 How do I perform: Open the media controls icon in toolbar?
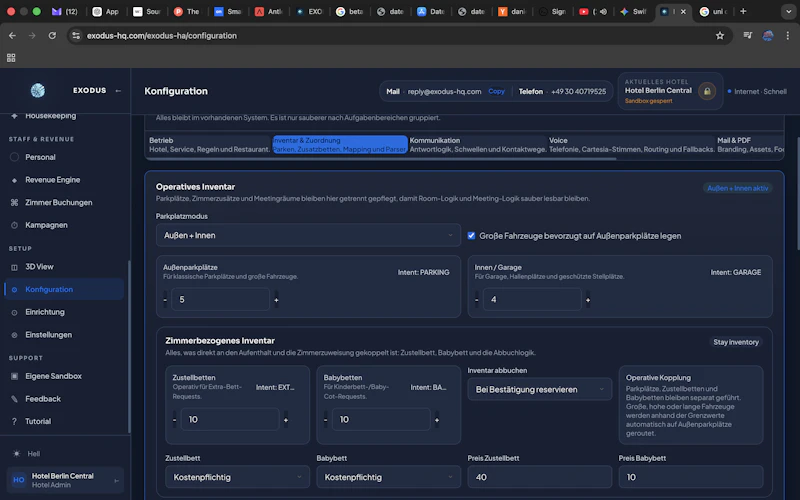click(x=747, y=36)
